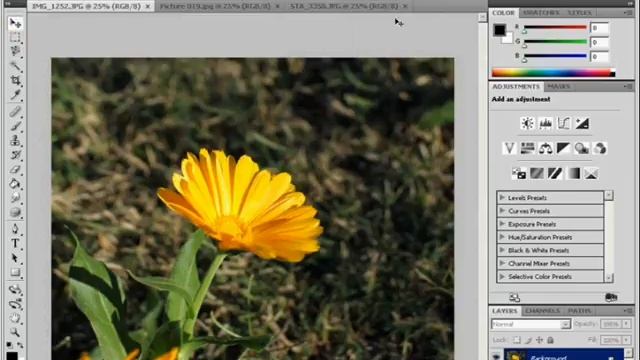Viewport: 640px width, 360px height.
Task: Select the Rectangular Marquee tool
Action: coord(15,38)
